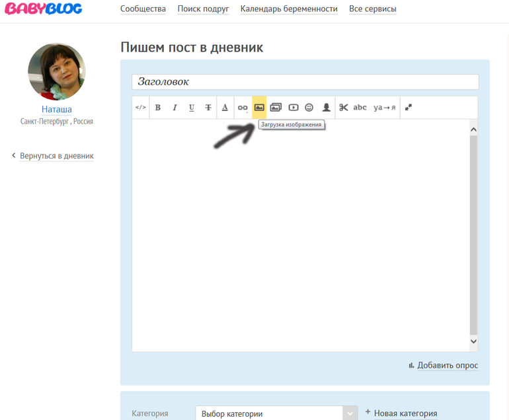Image resolution: width=509 pixels, height=420 pixels.
Task: Expand the editor to fullscreen
Action: [409, 108]
